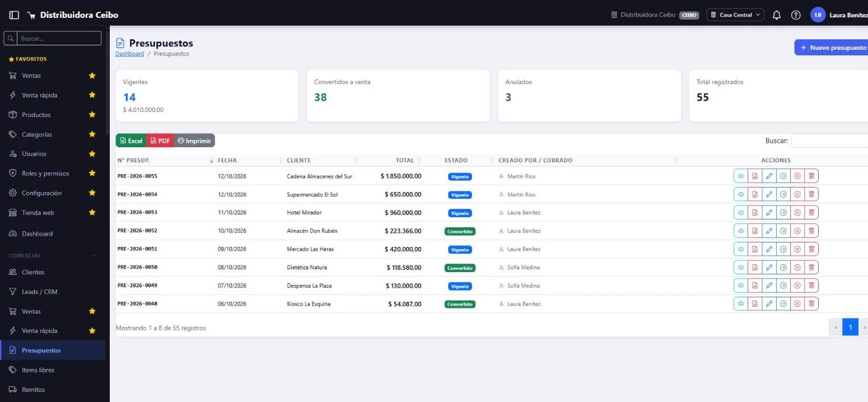Image resolution: width=868 pixels, height=402 pixels.
Task: Click the Imprimir print button
Action: click(x=194, y=141)
